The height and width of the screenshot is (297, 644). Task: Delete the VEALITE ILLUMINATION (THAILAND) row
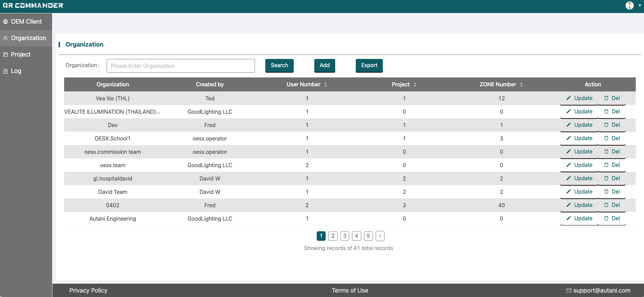[612, 112]
